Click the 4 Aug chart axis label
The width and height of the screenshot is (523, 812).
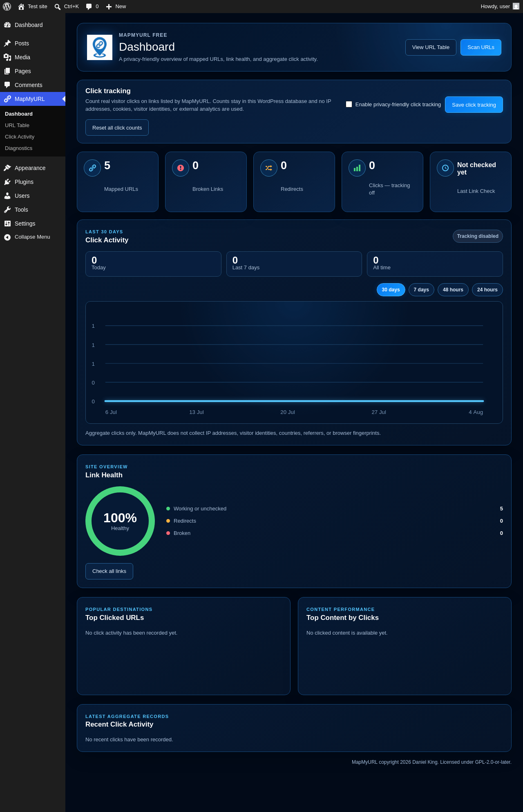coord(476,412)
